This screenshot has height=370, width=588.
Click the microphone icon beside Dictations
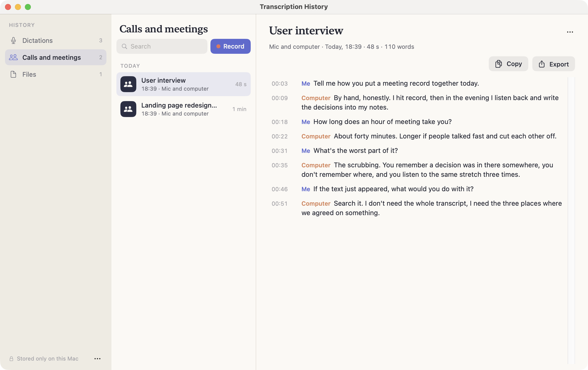(x=13, y=40)
